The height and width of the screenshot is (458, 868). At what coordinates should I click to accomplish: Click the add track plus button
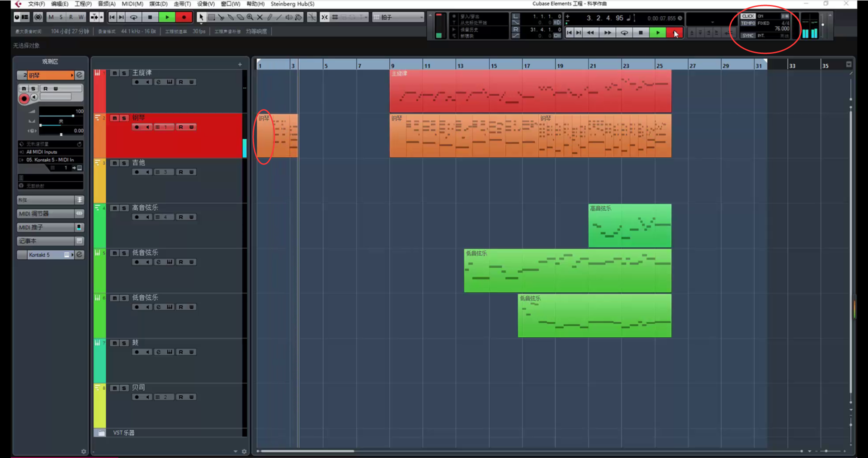click(240, 65)
